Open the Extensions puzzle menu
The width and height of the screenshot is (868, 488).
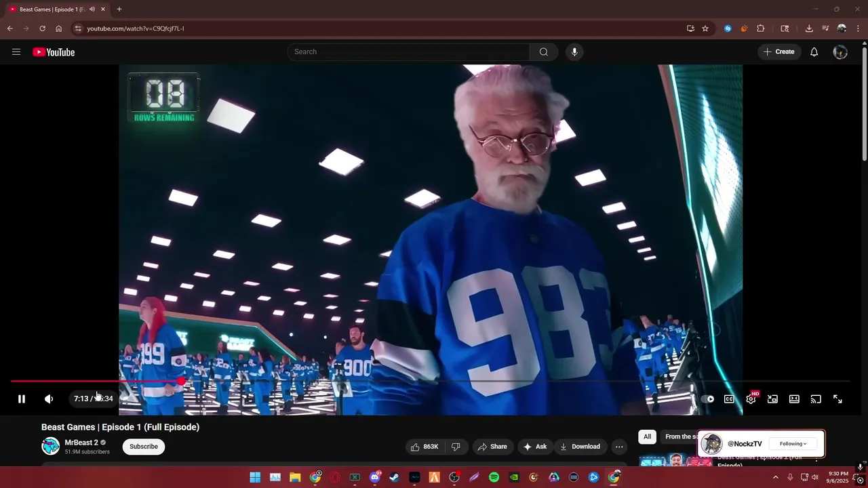click(x=760, y=28)
